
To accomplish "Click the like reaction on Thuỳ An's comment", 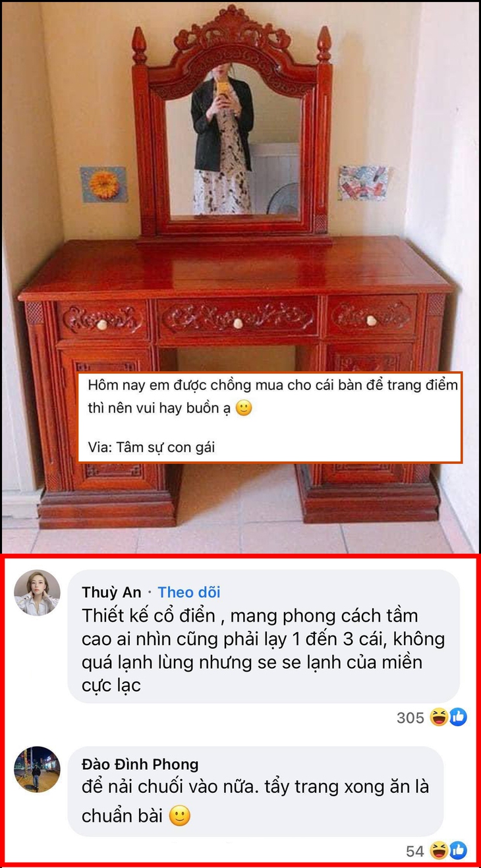I will pyautogui.click(x=458, y=717).
